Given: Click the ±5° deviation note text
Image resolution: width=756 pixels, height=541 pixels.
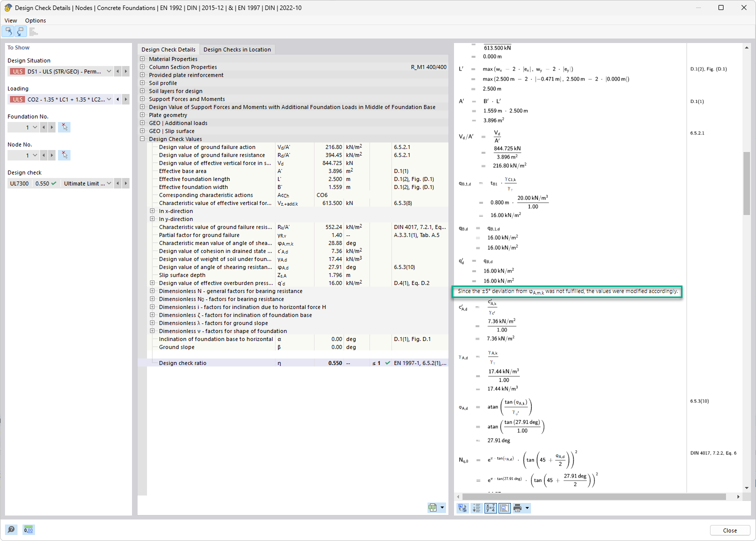Looking at the screenshot, I should pyautogui.click(x=567, y=291).
